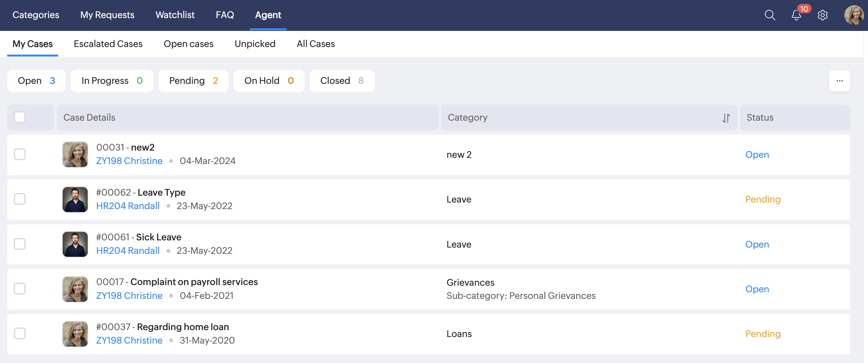
Task: Click the search magnifier icon
Action: tap(770, 15)
